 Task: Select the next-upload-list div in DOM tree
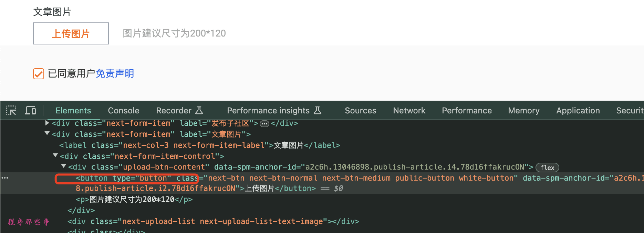tap(214, 222)
